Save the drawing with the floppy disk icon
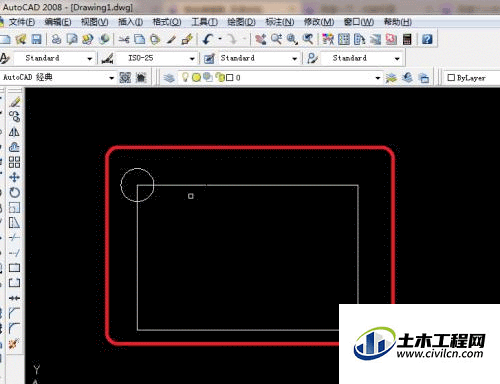The image size is (500, 384). 36,39
